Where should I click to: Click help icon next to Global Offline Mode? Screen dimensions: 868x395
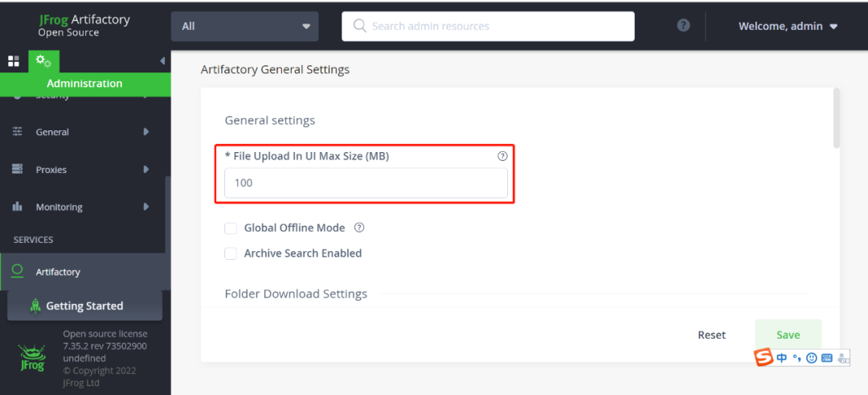tap(359, 228)
